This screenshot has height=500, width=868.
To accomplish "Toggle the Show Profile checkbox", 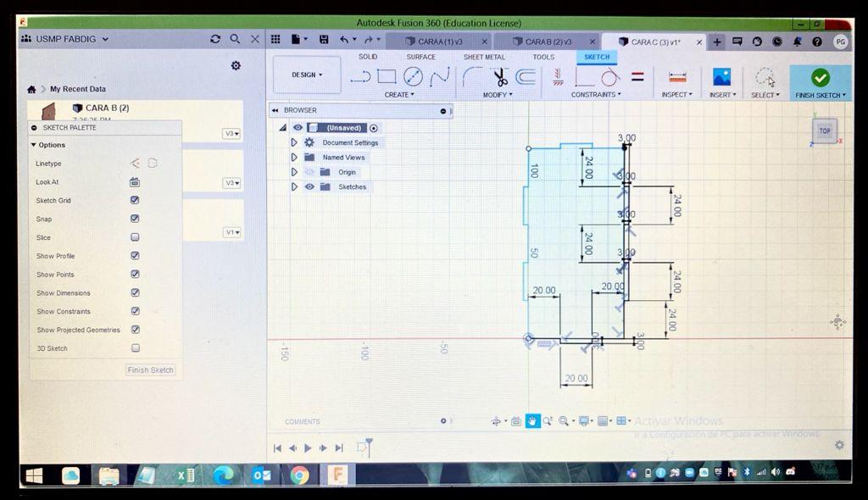I will (x=135, y=255).
